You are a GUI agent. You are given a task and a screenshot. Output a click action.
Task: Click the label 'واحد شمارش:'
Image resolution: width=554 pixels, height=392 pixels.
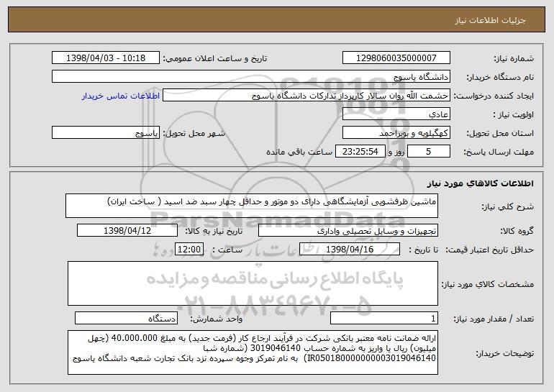tap(217, 319)
